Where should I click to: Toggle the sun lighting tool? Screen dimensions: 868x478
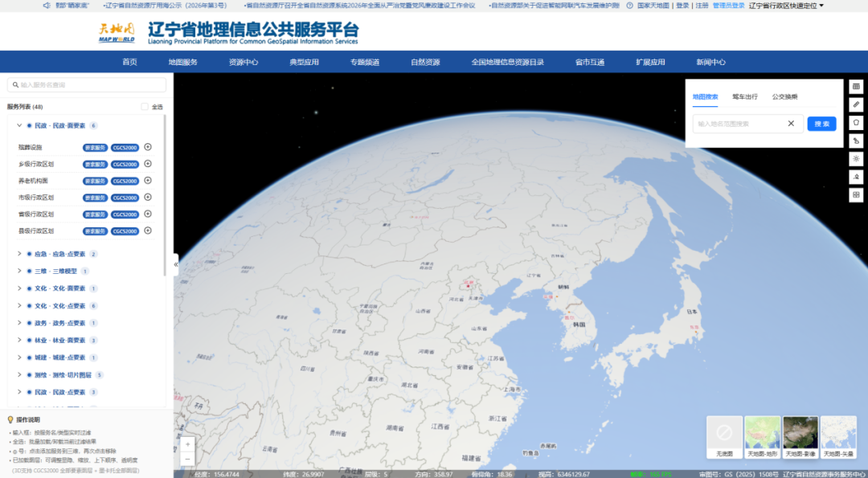(856, 159)
